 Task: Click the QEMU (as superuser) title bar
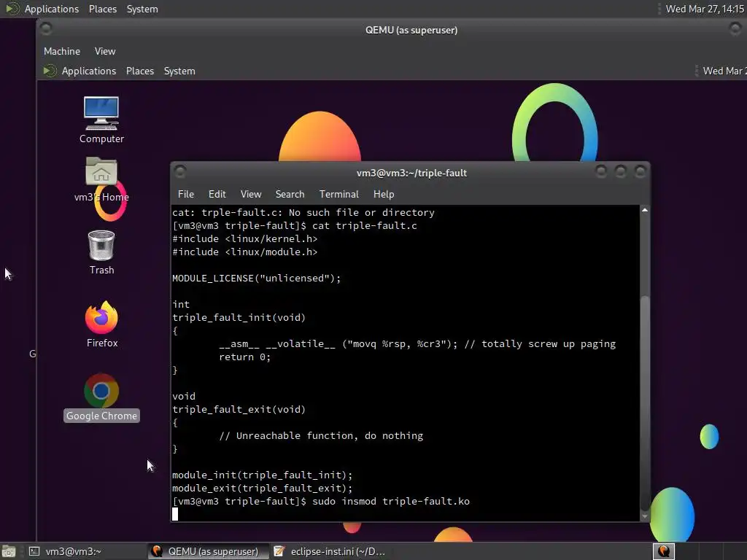tap(411, 30)
